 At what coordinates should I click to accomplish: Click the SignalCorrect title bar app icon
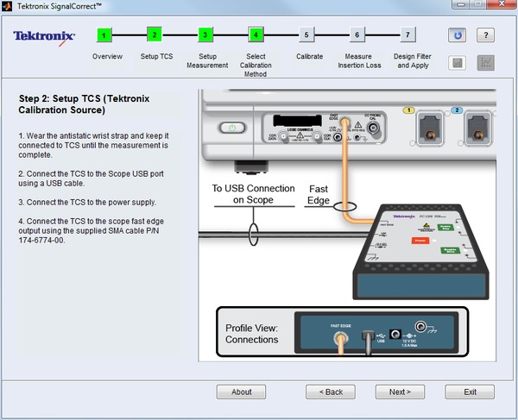(x=7, y=6)
